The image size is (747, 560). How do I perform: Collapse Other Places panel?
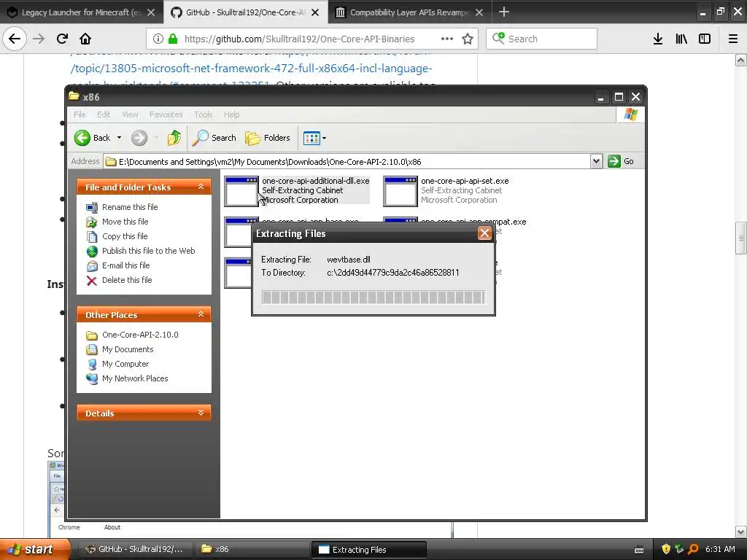(x=201, y=314)
